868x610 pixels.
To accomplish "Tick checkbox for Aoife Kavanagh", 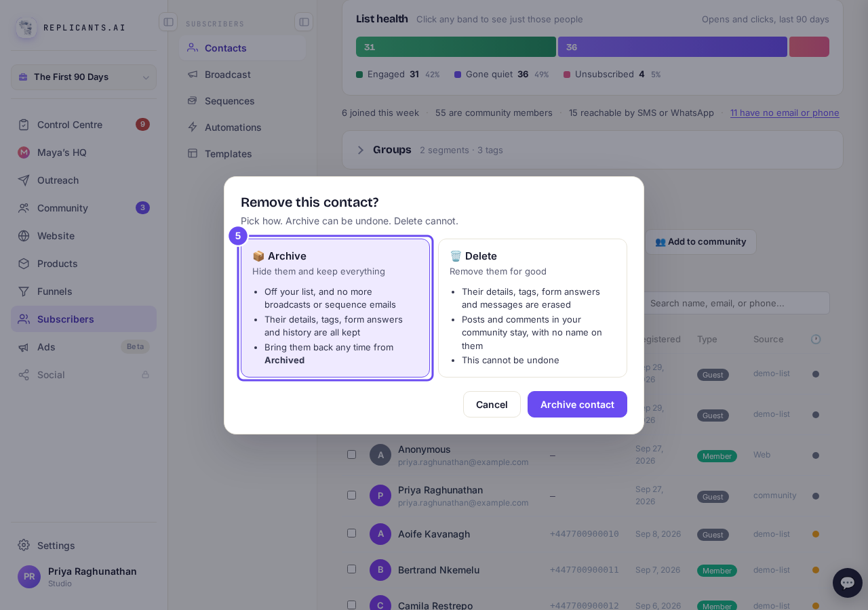I will pyautogui.click(x=351, y=533).
